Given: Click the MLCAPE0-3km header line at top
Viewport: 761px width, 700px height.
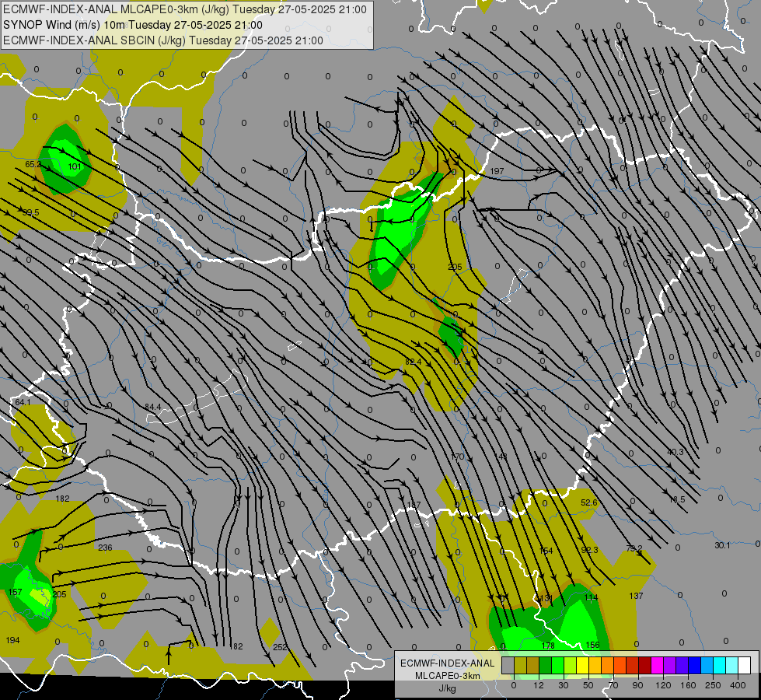Looking at the screenshot, I should 184,9.
